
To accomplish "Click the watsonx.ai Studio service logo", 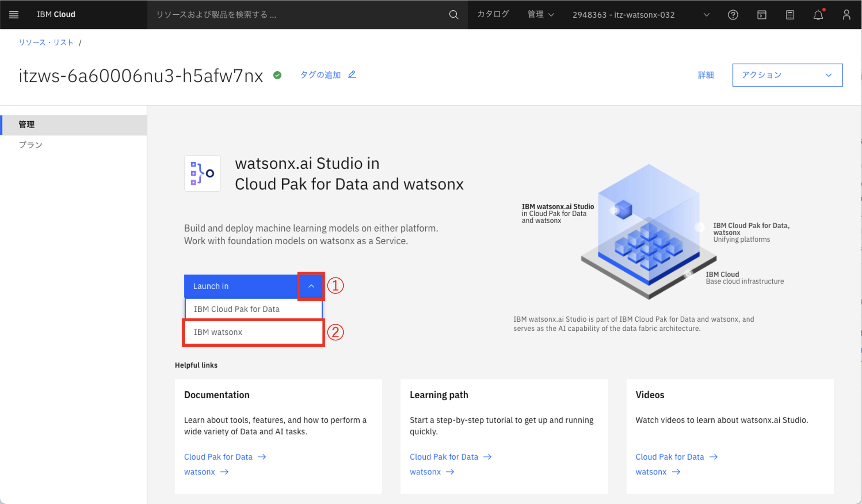I will pos(202,173).
